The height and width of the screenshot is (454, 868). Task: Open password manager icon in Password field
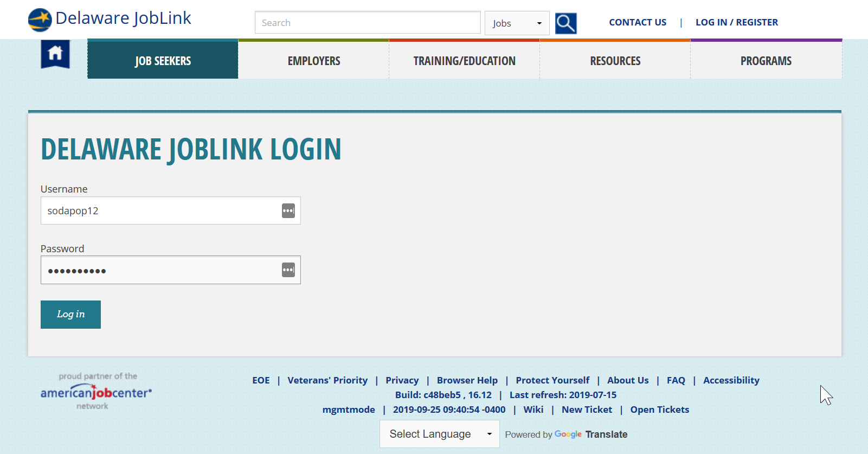[288, 270]
